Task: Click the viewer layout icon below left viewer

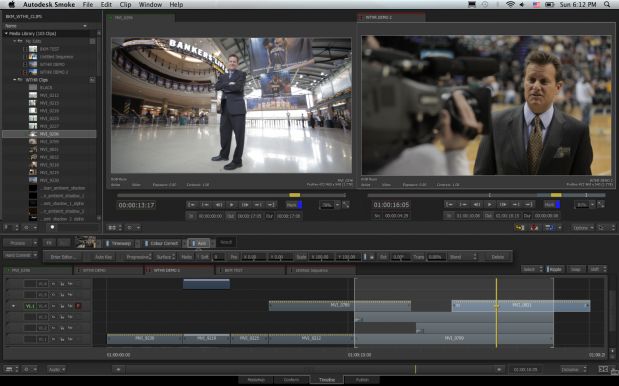Action: coord(112,228)
